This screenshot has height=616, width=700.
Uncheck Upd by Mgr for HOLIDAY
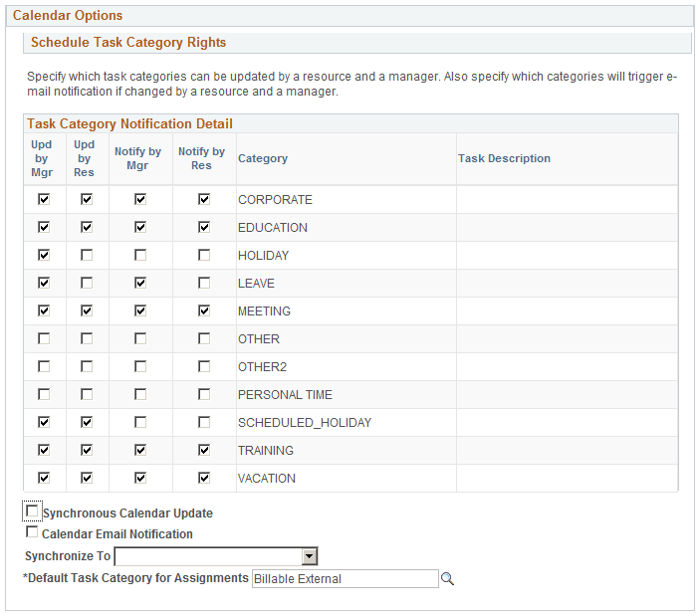tap(44, 255)
